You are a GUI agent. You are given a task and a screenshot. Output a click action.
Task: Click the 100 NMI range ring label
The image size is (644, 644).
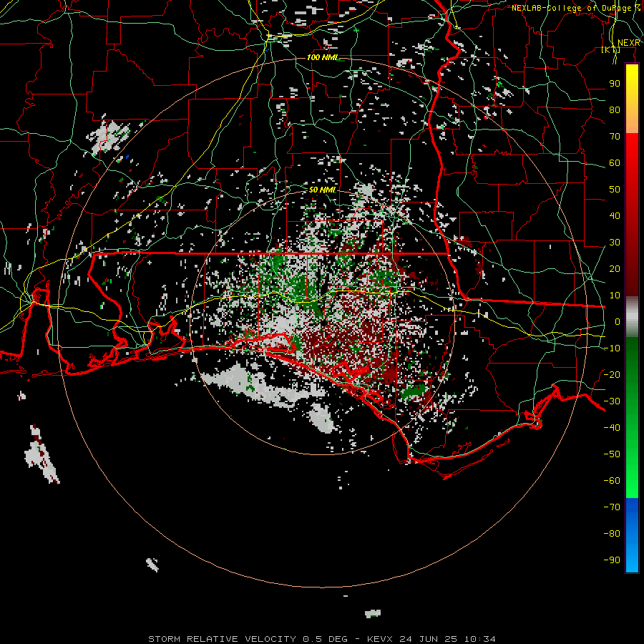[323, 57]
